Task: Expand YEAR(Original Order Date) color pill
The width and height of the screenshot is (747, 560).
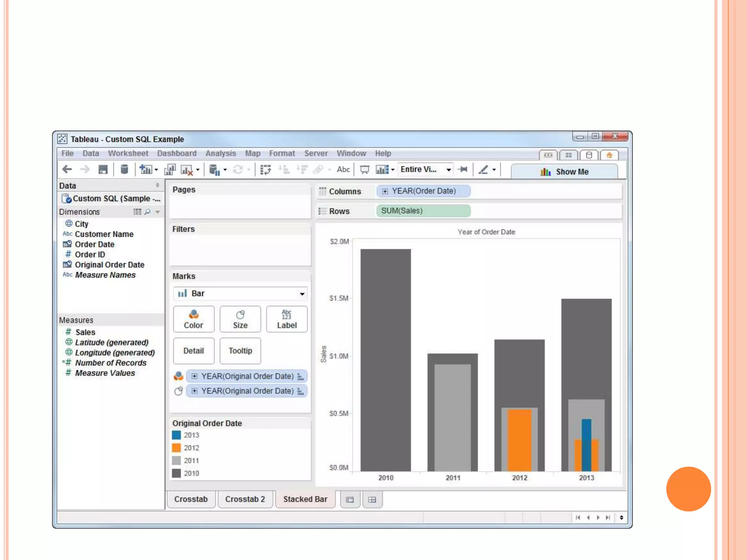Action: click(x=194, y=376)
